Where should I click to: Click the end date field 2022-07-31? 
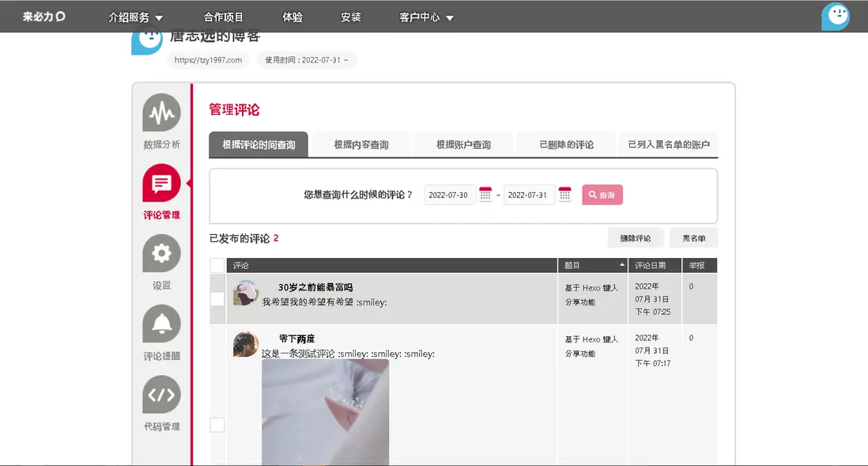(x=529, y=195)
